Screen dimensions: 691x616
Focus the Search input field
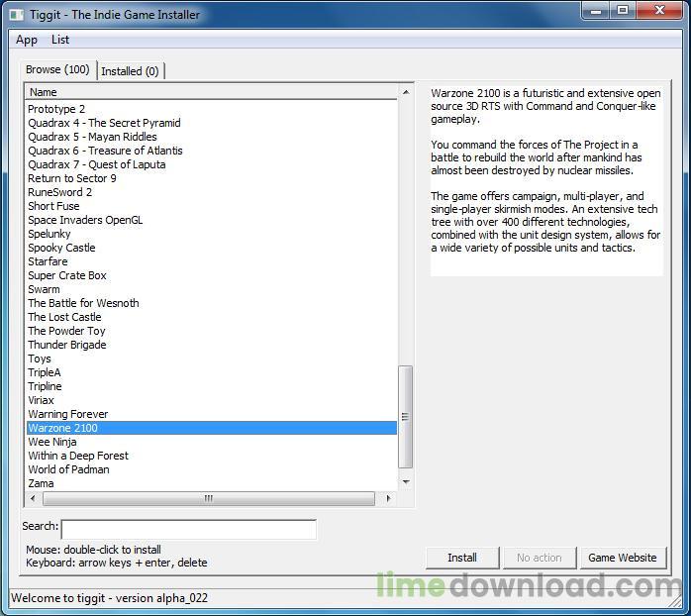point(189,529)
